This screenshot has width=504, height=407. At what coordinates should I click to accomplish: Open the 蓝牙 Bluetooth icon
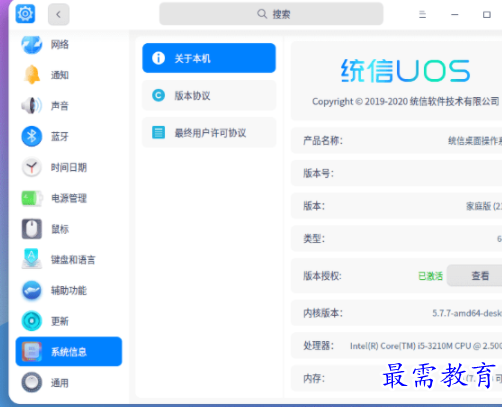coord(32,136)
